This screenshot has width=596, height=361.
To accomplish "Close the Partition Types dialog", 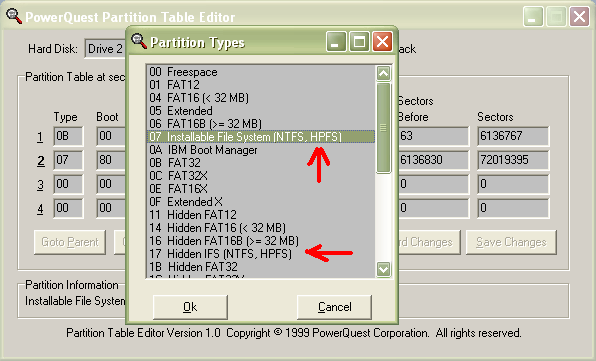I will (382, 41).
